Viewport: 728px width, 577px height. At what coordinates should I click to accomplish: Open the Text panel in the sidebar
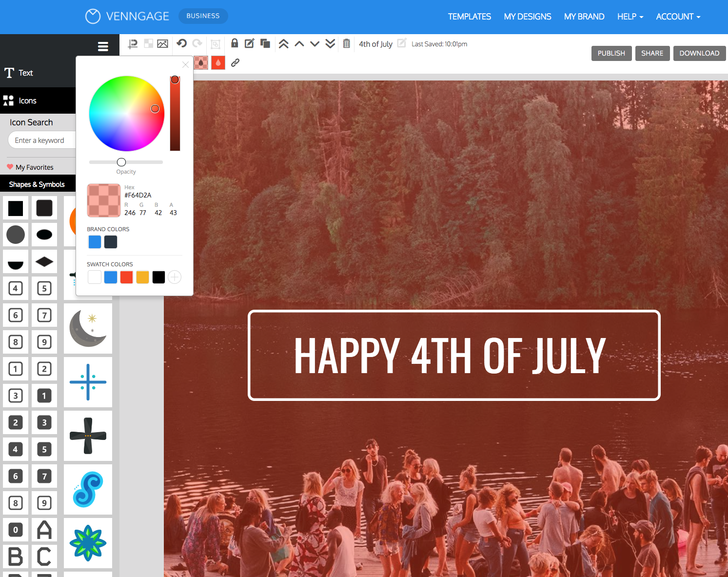click(x=25, y=73)
